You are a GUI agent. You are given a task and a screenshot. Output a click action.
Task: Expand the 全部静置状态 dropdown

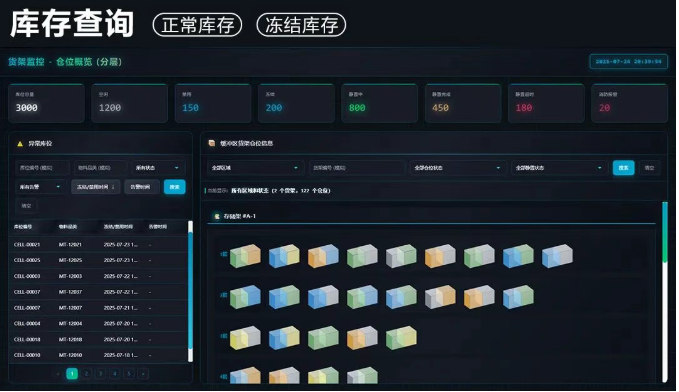tap(559, 168)
